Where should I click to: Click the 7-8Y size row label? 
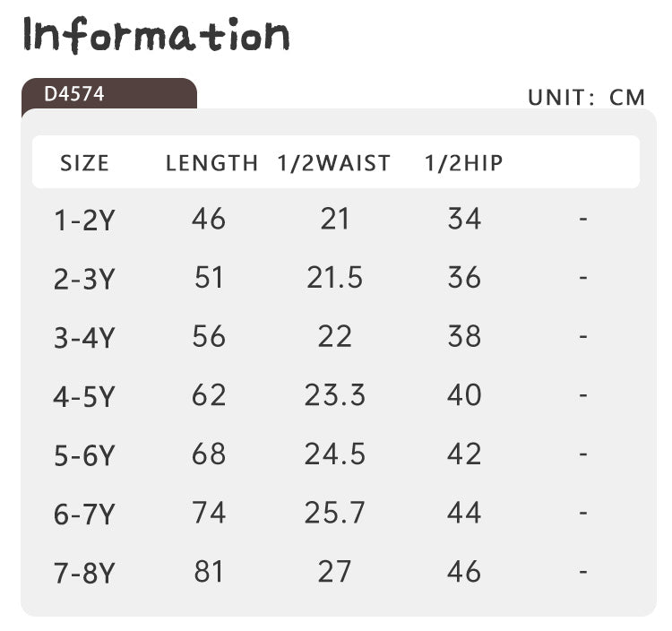tap(84, 573)
